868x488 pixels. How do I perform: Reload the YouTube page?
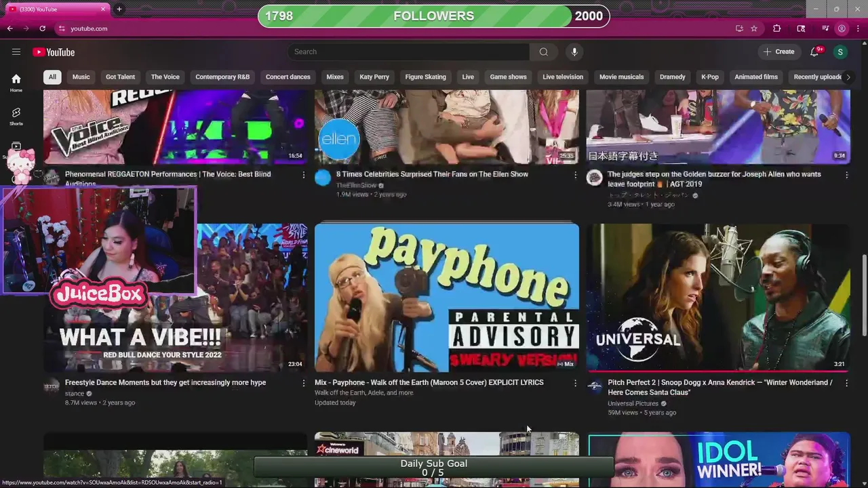42,28
